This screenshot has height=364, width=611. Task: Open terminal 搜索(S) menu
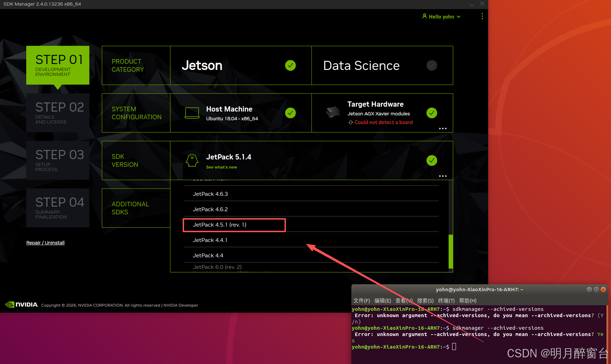pyautogui.click(x=426, y=301)
